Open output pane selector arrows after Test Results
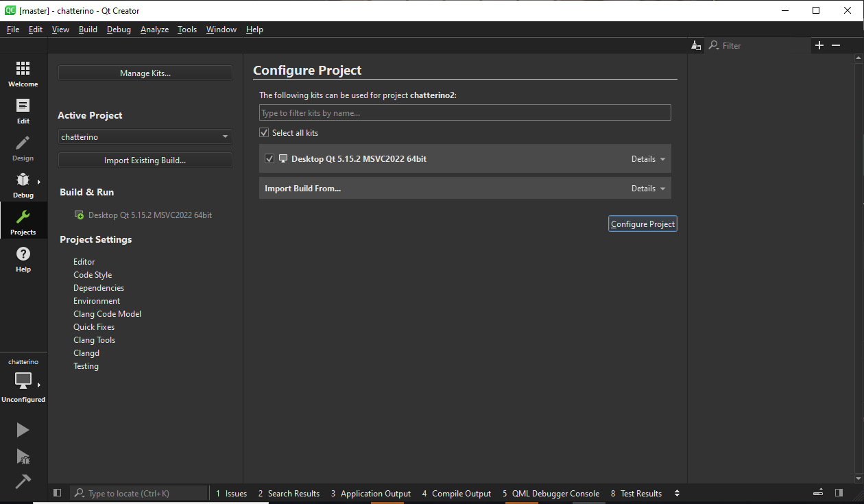864x504 pixels. click(x=677, y=493)
